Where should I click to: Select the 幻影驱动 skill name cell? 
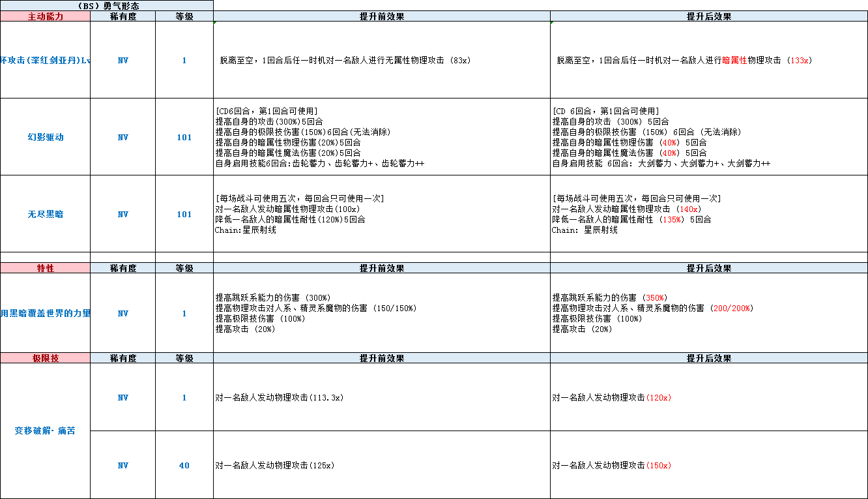tap(45, 137)
